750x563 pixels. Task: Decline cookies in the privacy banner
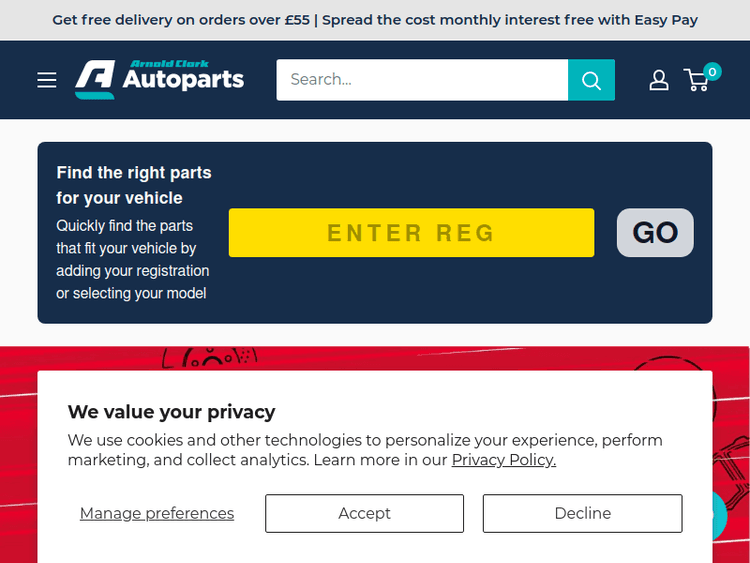(x=582, y=513)
